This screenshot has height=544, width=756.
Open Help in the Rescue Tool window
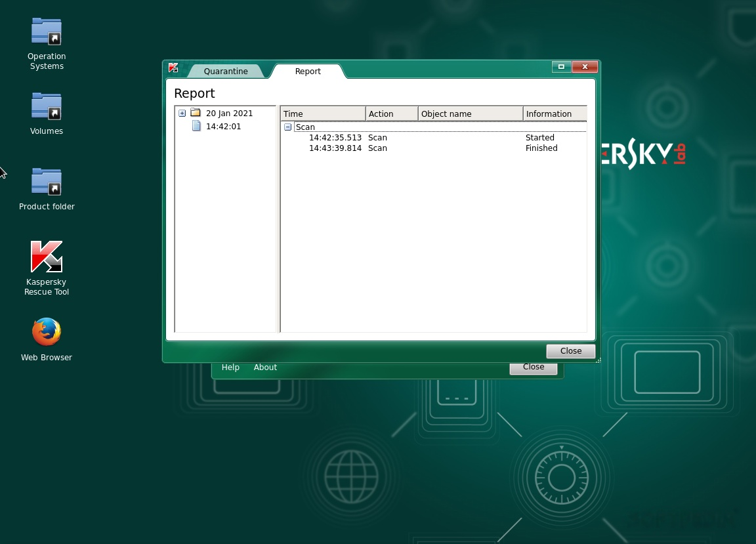(x=230, y=367)
